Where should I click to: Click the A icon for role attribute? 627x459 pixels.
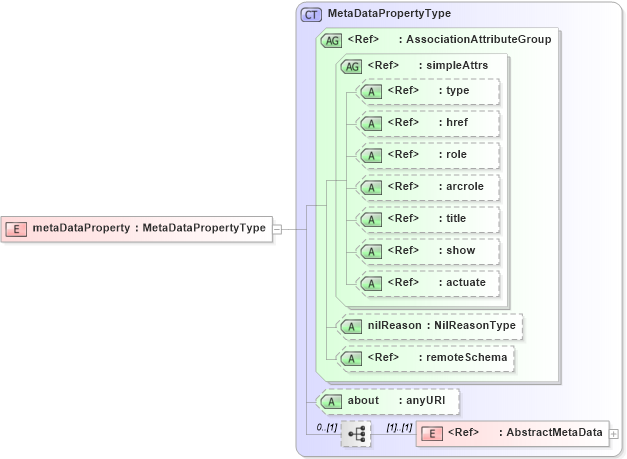click(x=371, y=156)
